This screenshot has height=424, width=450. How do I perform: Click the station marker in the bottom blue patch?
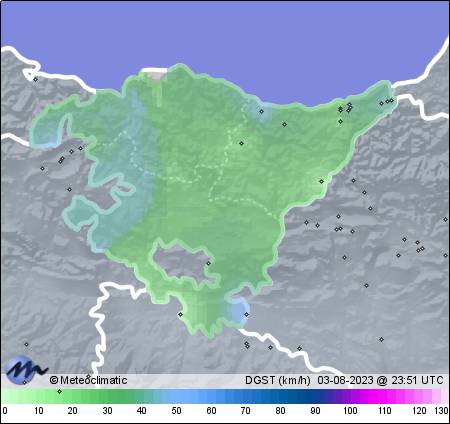pos(246,314)
